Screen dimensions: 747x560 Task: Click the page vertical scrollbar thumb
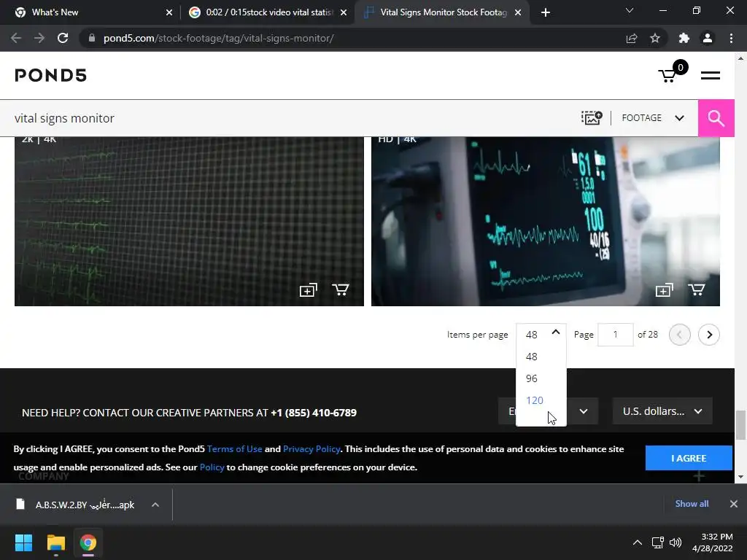(x=740, y=425)
